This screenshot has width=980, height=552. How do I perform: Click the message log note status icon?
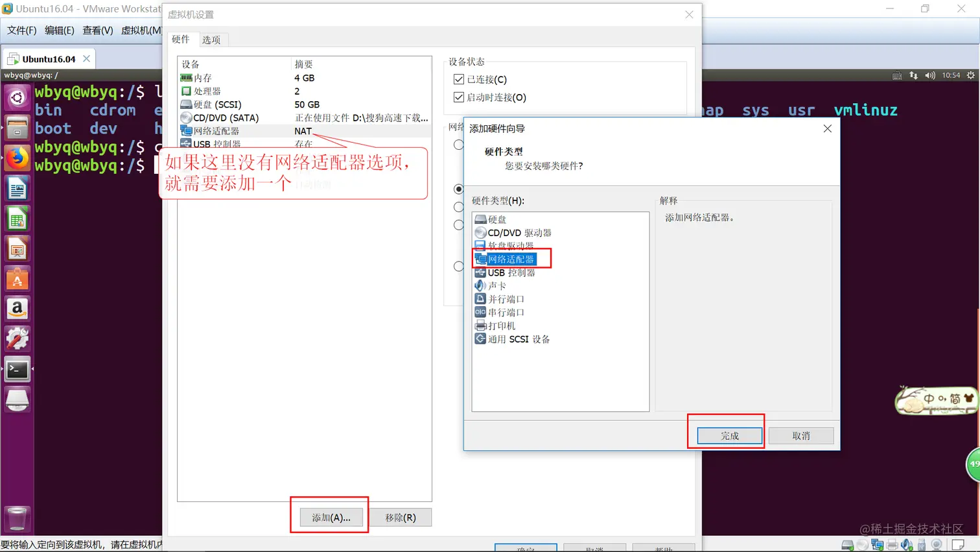click(x=958, y=545)
